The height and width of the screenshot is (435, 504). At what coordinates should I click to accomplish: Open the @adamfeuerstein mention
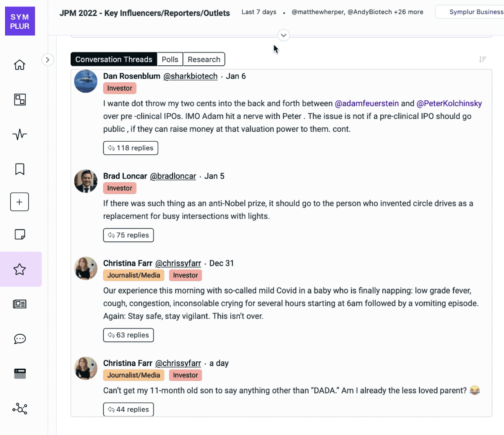[x=367, y=103]
